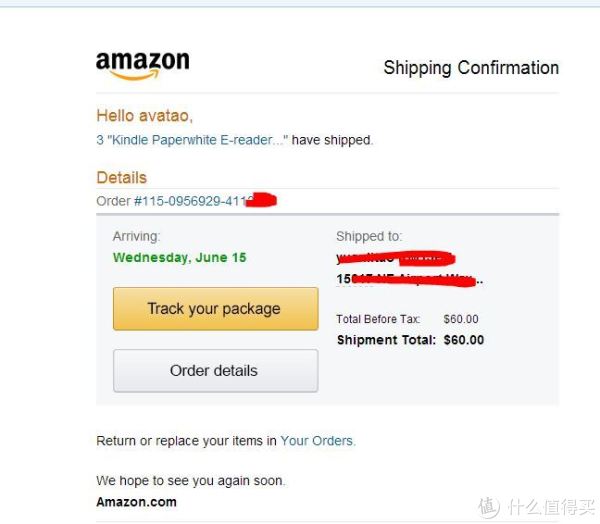
Task: Follow the Your Orders link
Action: tap(318, 441)
